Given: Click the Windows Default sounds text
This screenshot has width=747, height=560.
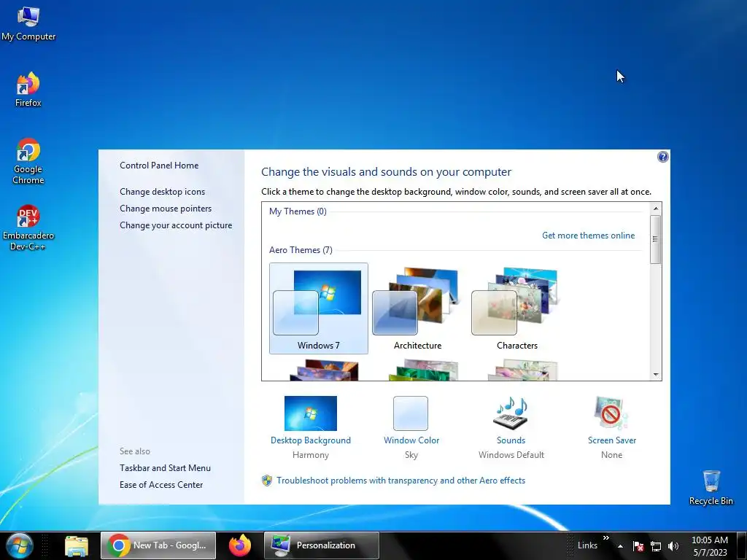Looking at the screenshot, I should tap(511, 455).
